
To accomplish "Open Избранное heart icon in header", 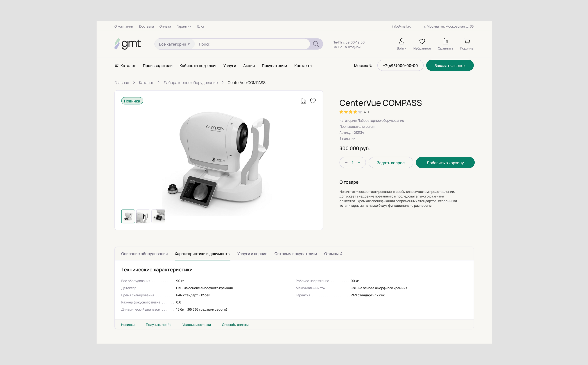I will pos(422,42).
